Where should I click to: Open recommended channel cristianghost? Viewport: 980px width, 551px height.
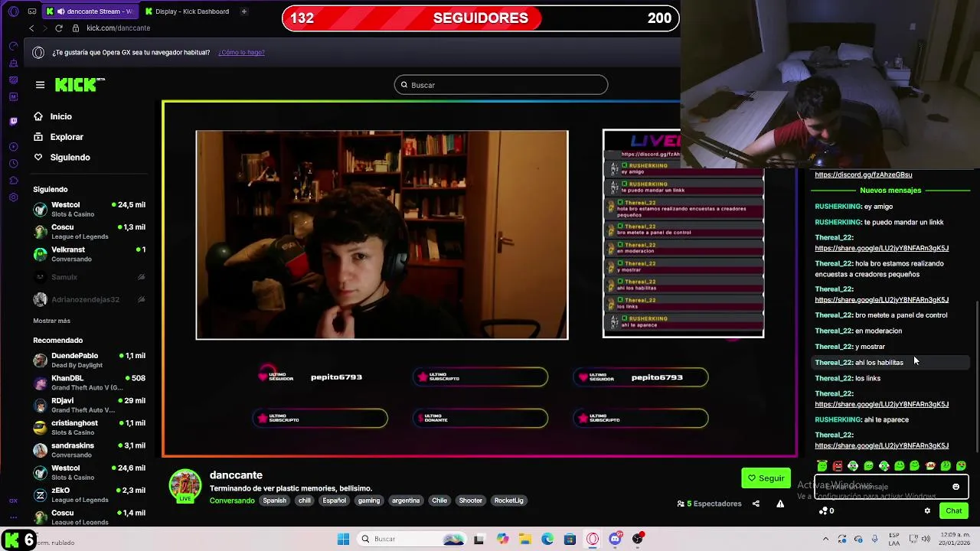click(89, 427)
